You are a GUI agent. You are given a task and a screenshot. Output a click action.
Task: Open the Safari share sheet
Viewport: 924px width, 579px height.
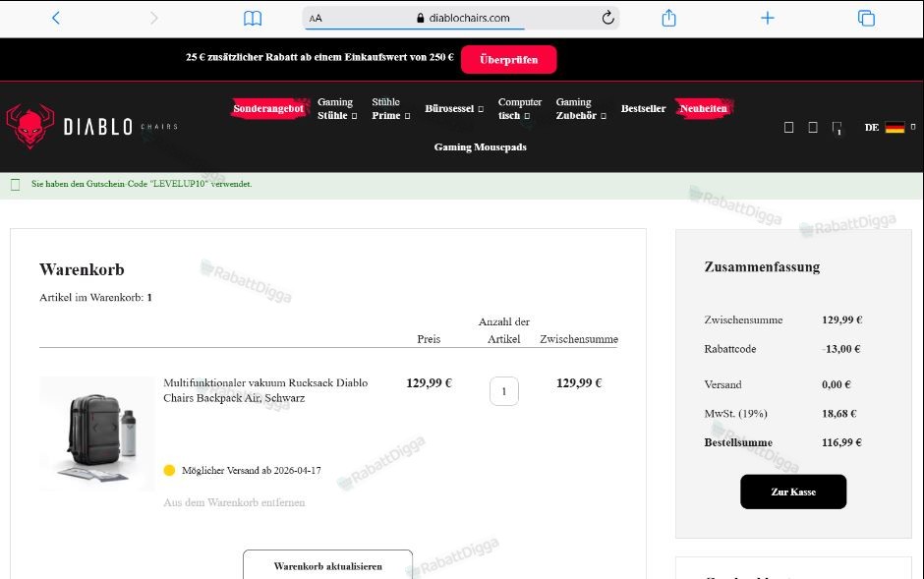pyautogui.click(x=668, y=18)
